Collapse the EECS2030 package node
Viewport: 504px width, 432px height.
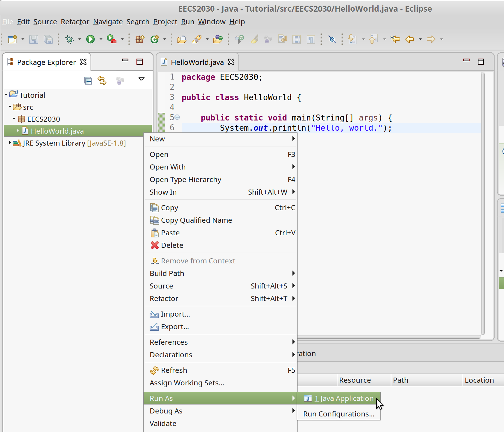[14, 119]
